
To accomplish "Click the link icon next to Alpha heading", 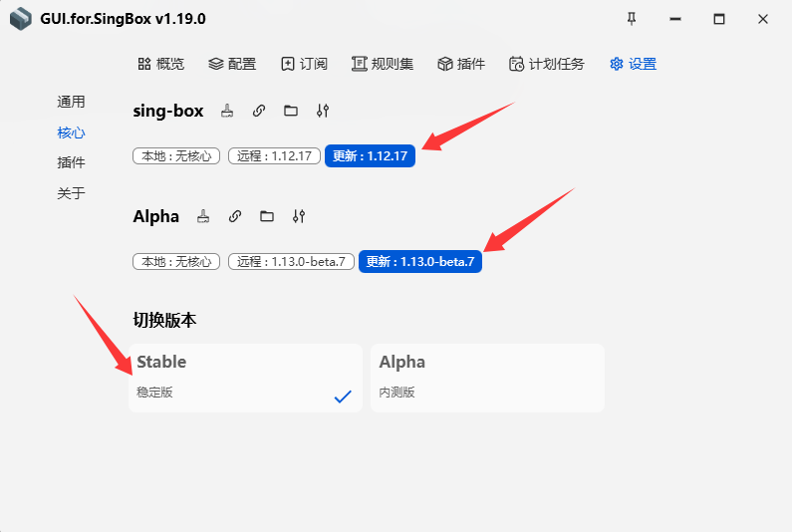I will pos(235,216).
